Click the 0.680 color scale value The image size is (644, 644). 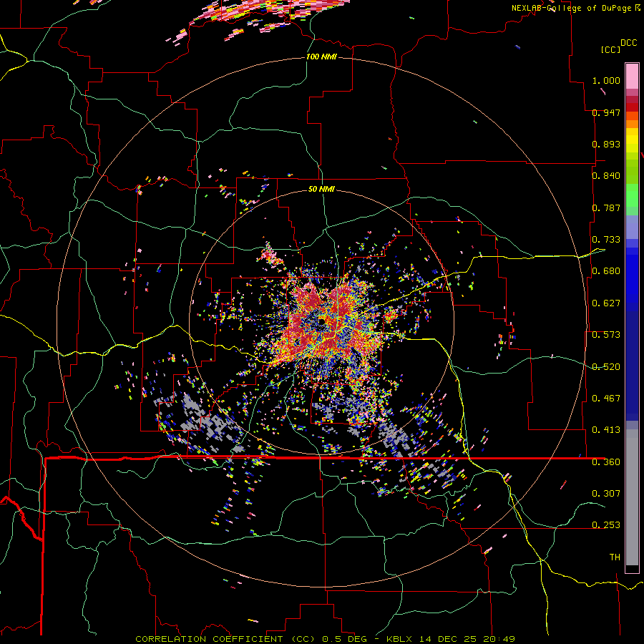pyautogui.click(x=606, y=271)
